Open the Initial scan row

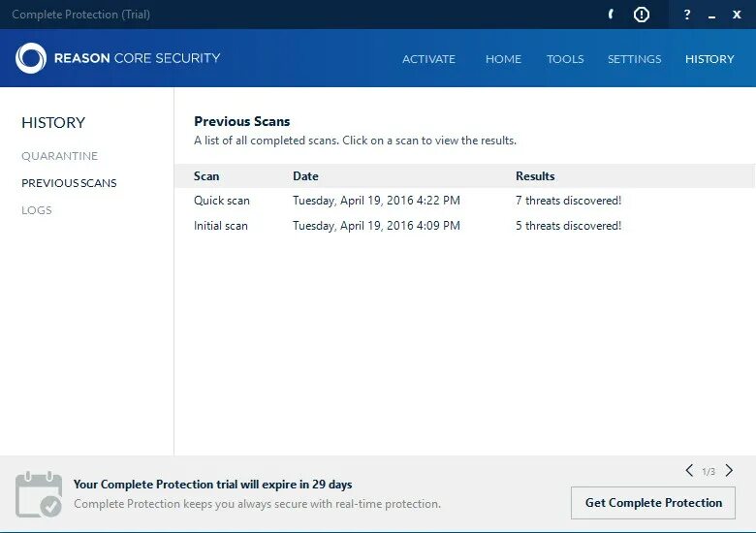(465, 226)
